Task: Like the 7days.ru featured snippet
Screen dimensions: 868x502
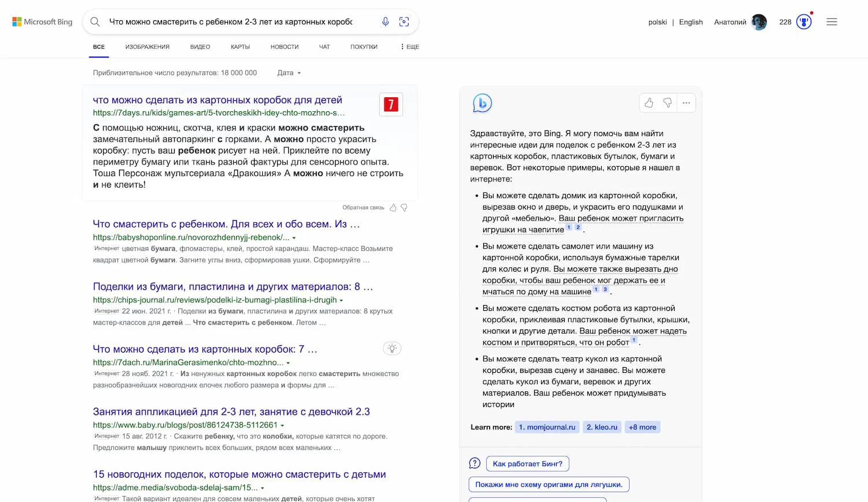Action: coord(393,207)
